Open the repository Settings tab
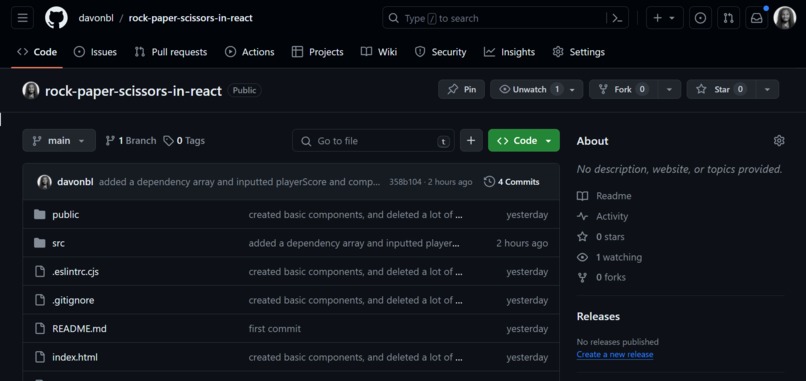 [579, 52]
